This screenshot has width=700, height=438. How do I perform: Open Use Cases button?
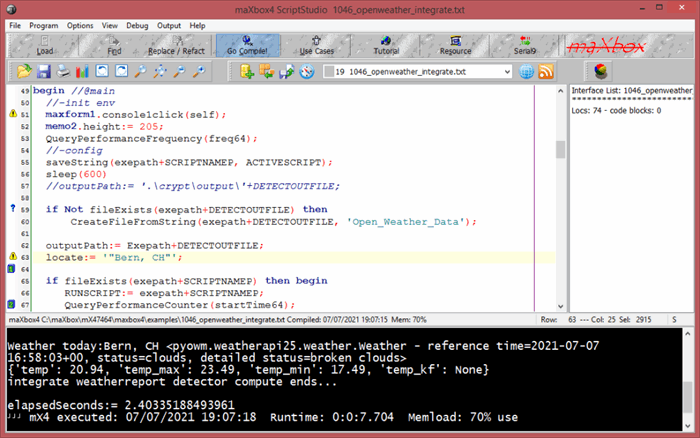316,46
